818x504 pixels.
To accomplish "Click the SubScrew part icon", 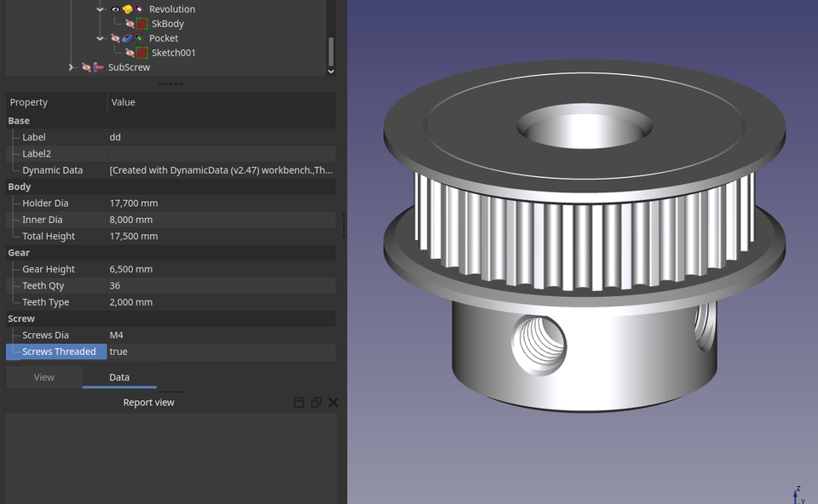I will pos(100,66).
